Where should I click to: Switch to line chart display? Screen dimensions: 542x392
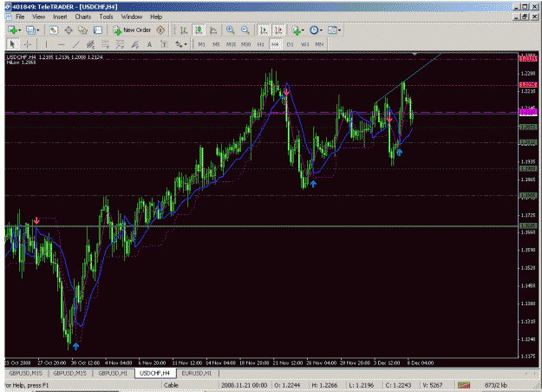[213, 30]
